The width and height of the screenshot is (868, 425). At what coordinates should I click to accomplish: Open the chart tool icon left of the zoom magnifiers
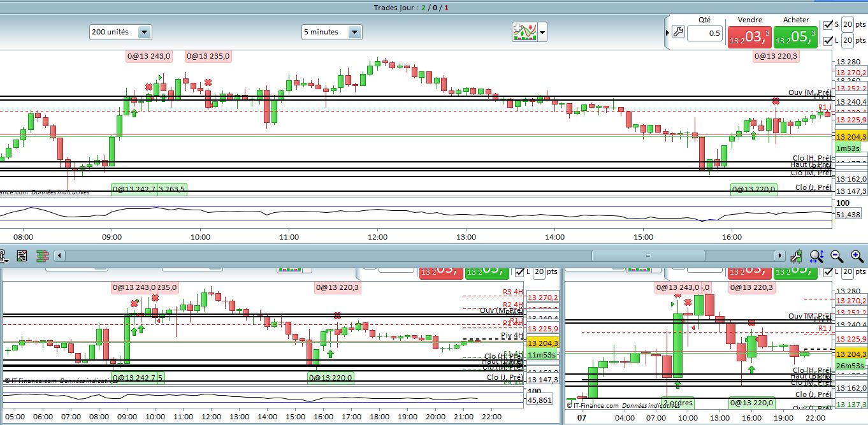click(x=796, y=256)
